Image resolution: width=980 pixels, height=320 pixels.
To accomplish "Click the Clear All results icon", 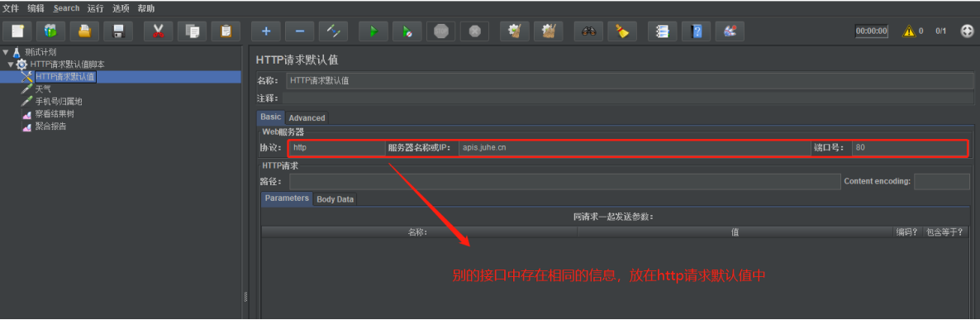I will 548,31.
